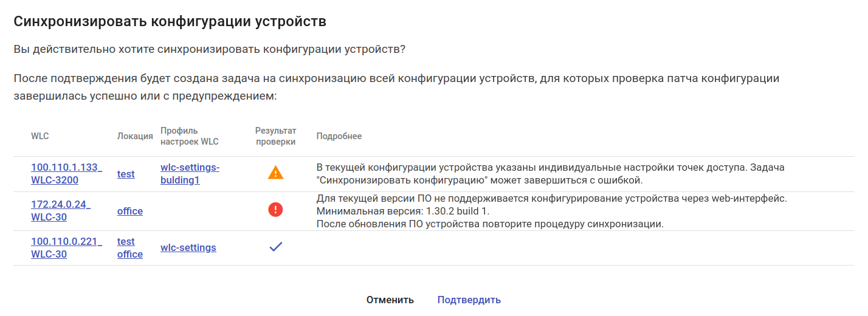Screen dimensions: 868x316
Task: Open test location link in 100.110.0.221 row
Action: 126,241
